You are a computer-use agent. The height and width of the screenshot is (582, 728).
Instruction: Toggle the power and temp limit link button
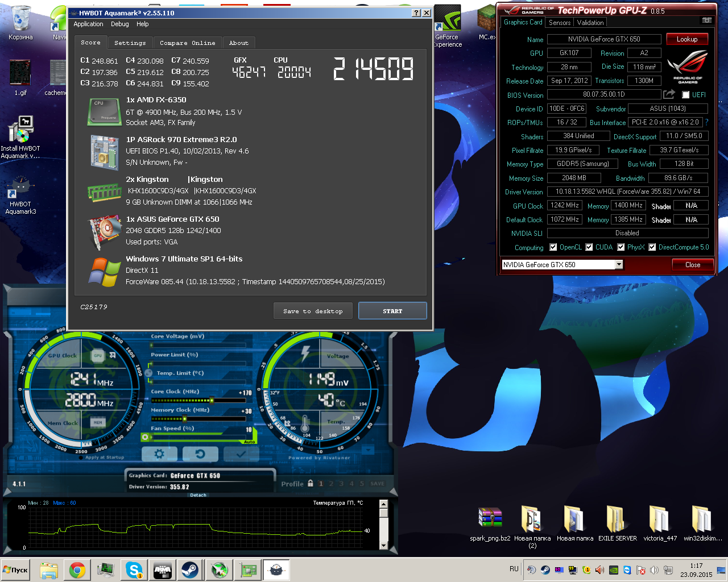(x=148, y=373)
